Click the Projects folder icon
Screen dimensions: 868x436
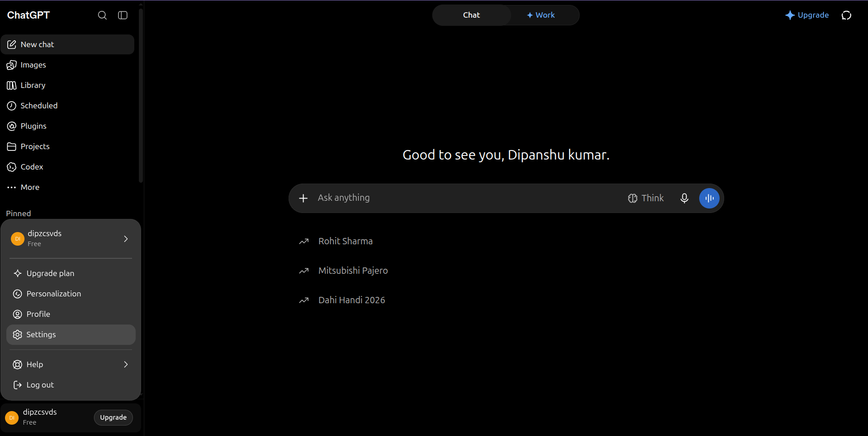click(x=12, y=146)
